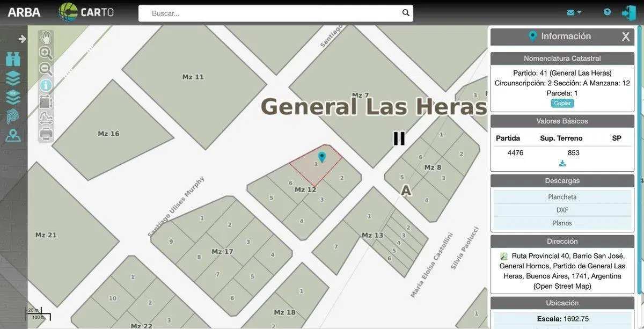Click the Mz 17 block label
The height and width of the screenshot is (329, 644).
point(222,252)
